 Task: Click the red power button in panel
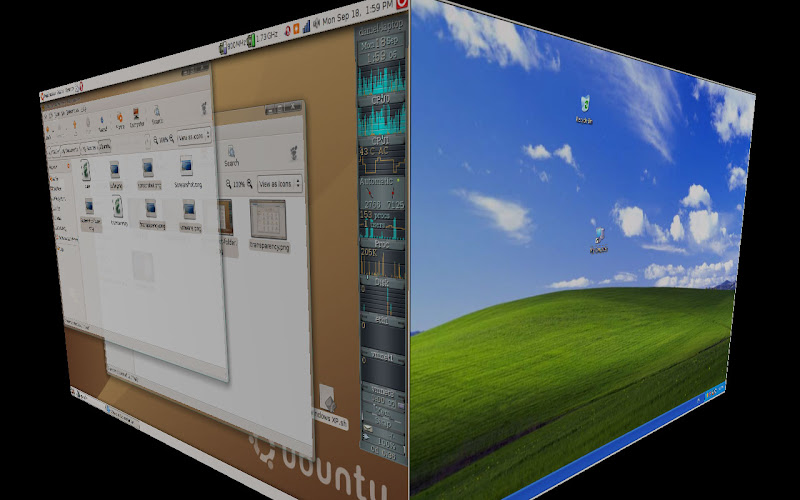[x=402, y=4]
